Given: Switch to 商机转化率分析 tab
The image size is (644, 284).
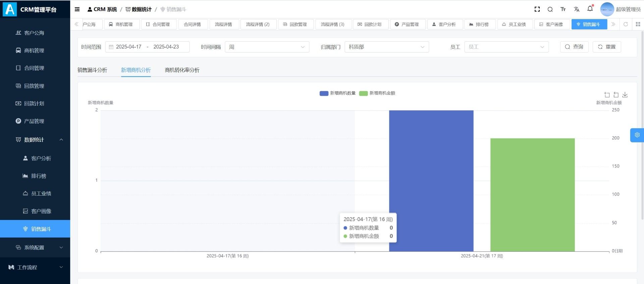Looking at the screenshot, I should pos(182,70).
